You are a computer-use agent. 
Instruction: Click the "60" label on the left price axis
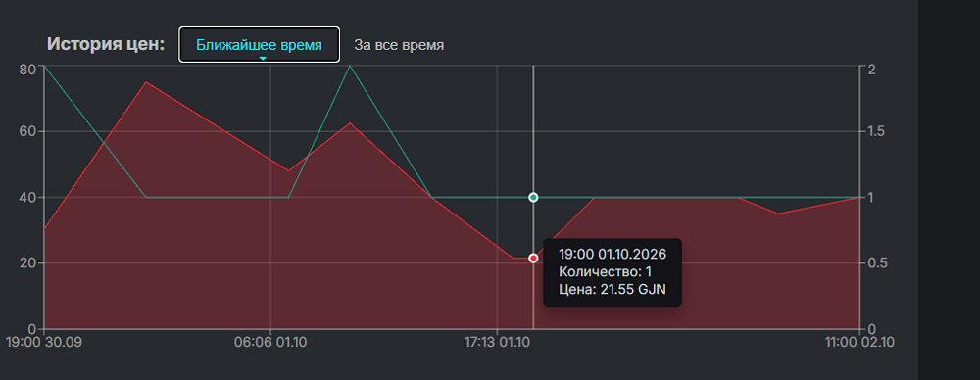click(x=27, y=132)
